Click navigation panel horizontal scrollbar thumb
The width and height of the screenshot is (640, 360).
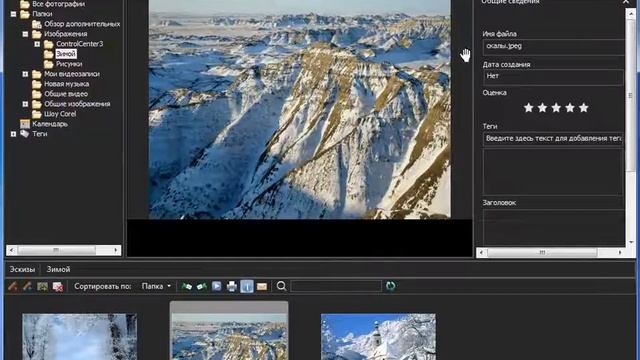[x=56, y=250]
